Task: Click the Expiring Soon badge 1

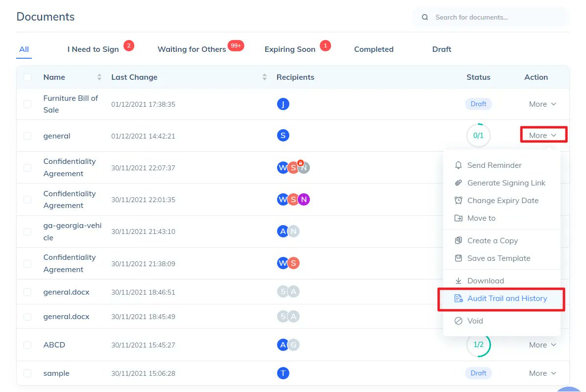Action: tap(326, 46)
